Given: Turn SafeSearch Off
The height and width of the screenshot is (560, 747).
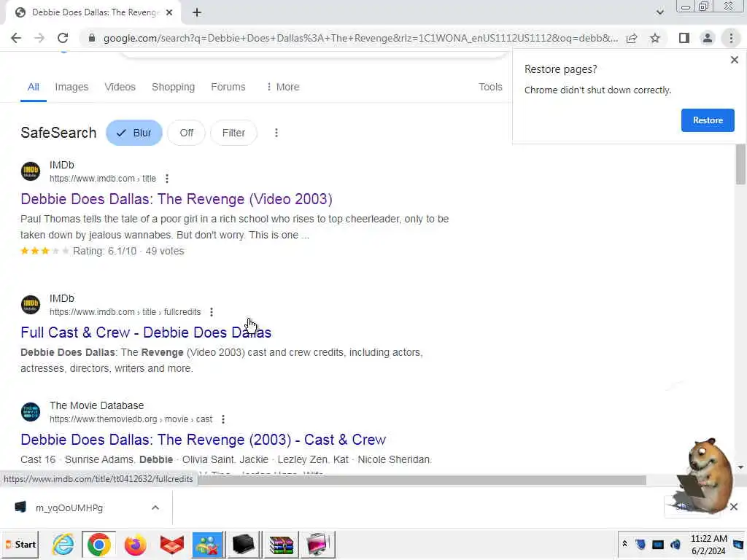Looking at the screenshot, I should click(186, 133).
